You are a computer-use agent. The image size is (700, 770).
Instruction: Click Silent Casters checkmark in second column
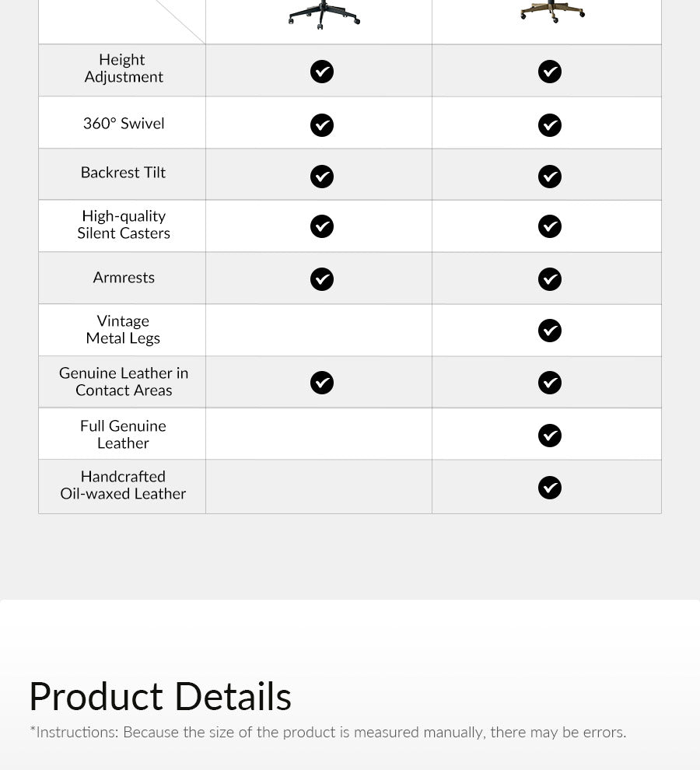(550, 226)
